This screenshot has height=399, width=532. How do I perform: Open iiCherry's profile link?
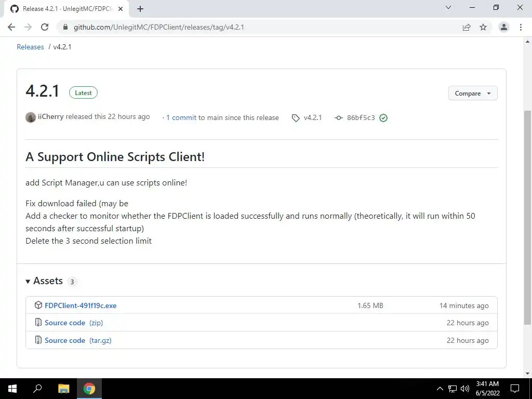pos(50,117)
